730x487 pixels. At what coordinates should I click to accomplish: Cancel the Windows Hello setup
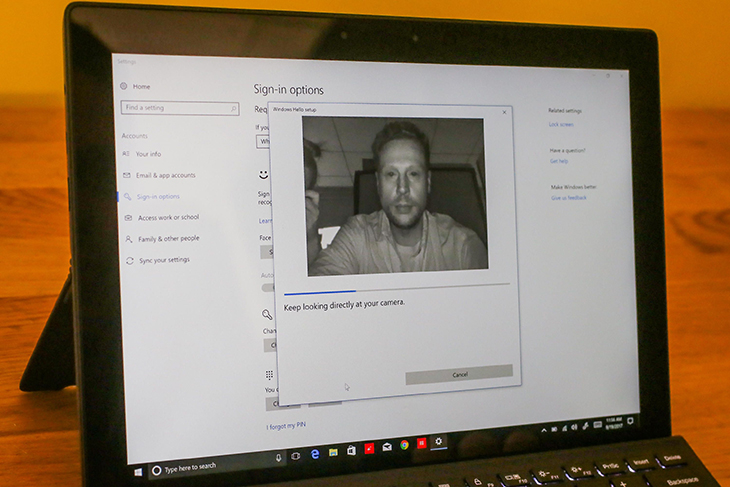tap(460, 374)
